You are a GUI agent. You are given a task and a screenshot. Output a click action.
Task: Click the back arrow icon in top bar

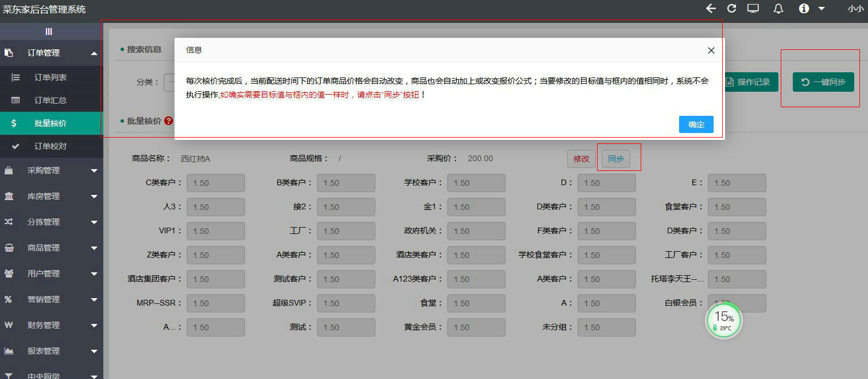point(711,9)
